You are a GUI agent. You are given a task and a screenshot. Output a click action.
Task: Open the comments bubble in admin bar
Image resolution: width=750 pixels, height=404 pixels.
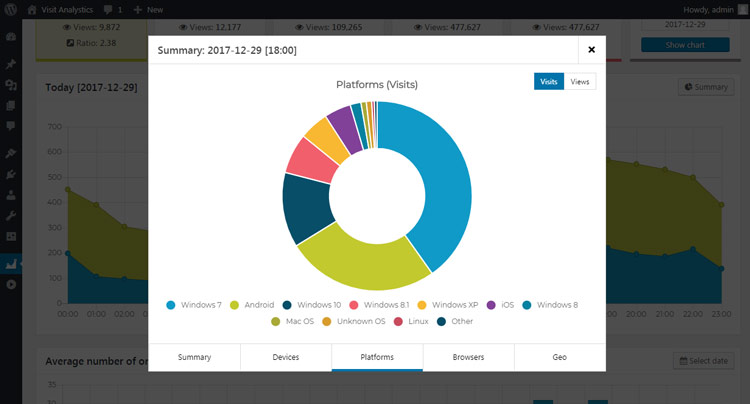tap(113, 10)
